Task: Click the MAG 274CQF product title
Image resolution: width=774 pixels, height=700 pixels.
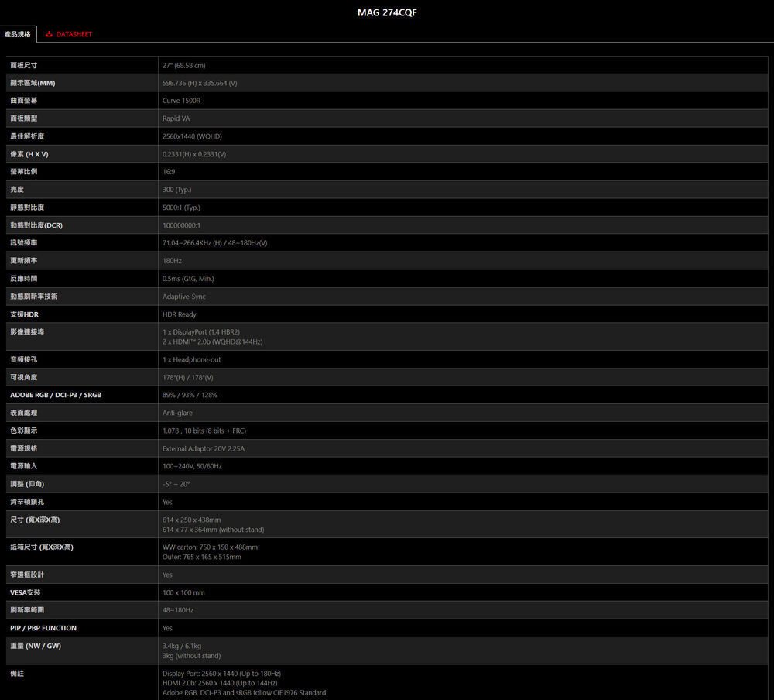Action: (387, 12)
